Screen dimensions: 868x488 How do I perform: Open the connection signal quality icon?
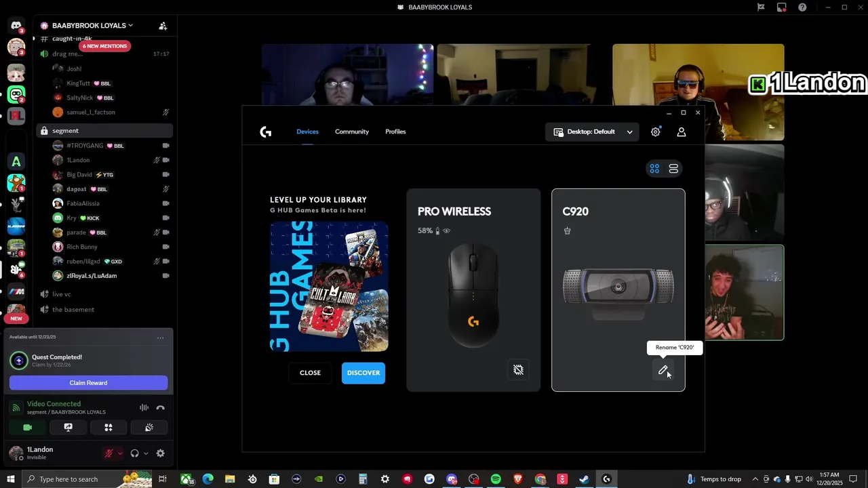coord(17,408)
